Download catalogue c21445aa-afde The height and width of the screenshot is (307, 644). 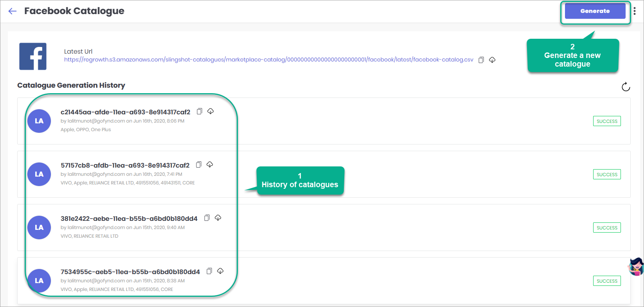click(210, 111)
